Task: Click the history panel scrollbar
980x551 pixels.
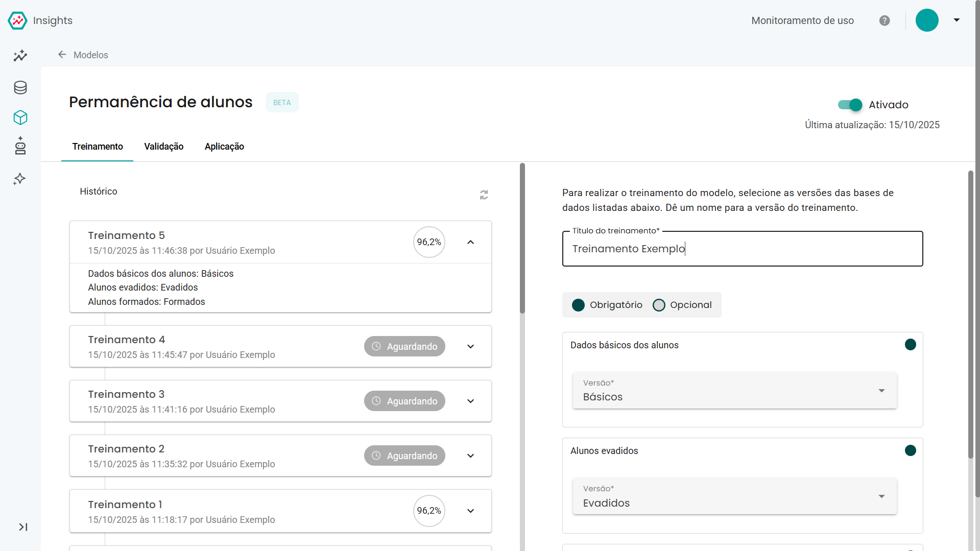Action: [522, 238]
